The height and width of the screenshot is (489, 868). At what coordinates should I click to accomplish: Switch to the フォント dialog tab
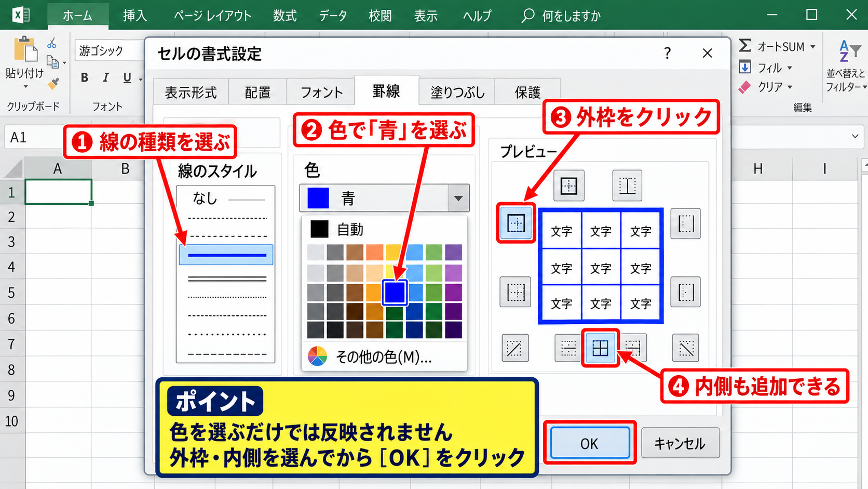tap(321, 92)
